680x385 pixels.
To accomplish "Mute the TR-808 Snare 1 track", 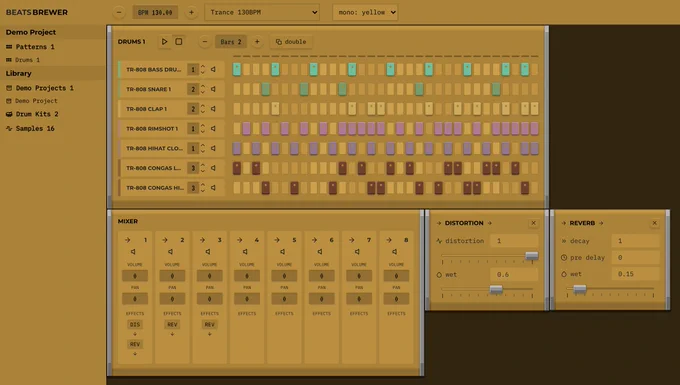I will [213, 89].
